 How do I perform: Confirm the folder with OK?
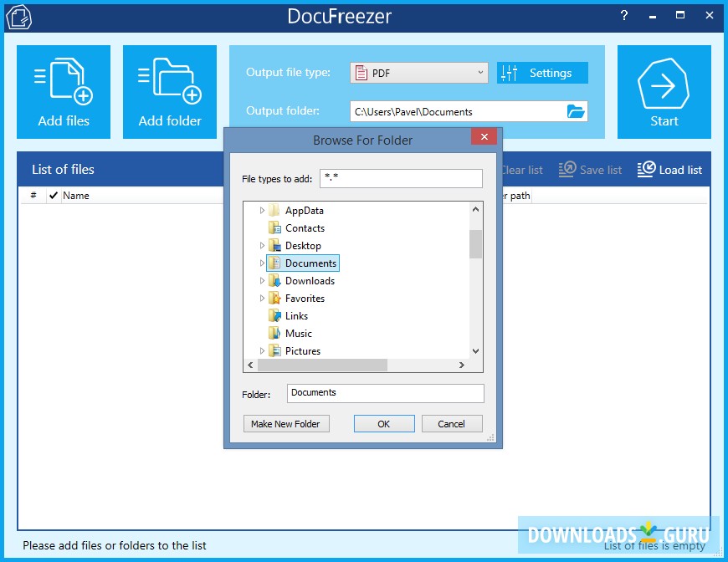pyautogui.click(x=384, y=424)
